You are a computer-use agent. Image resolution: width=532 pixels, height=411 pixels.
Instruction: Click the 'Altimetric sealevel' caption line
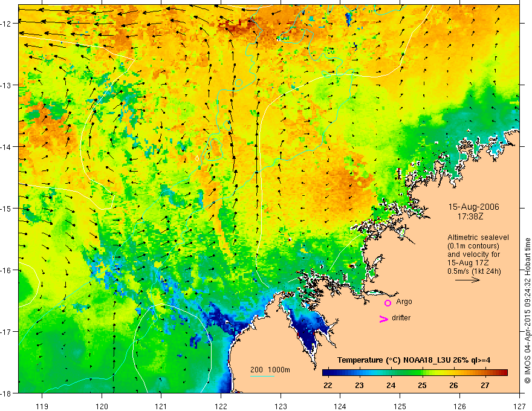[478, 238]
